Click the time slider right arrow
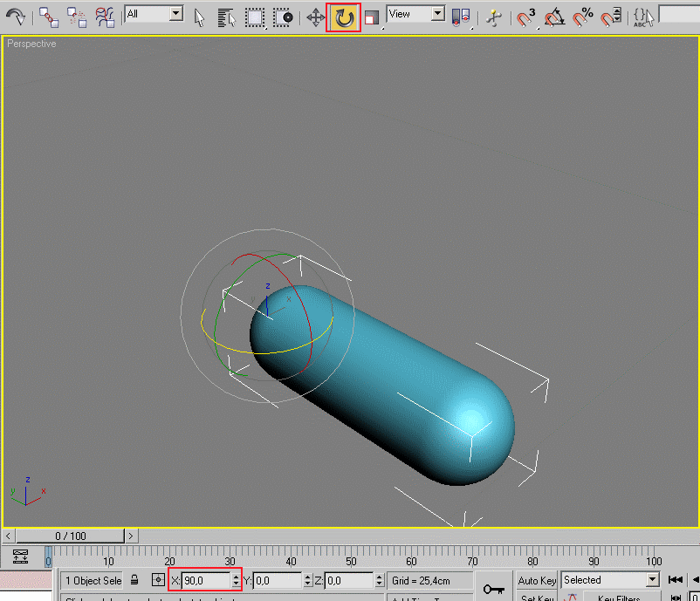 coord(131,536)
